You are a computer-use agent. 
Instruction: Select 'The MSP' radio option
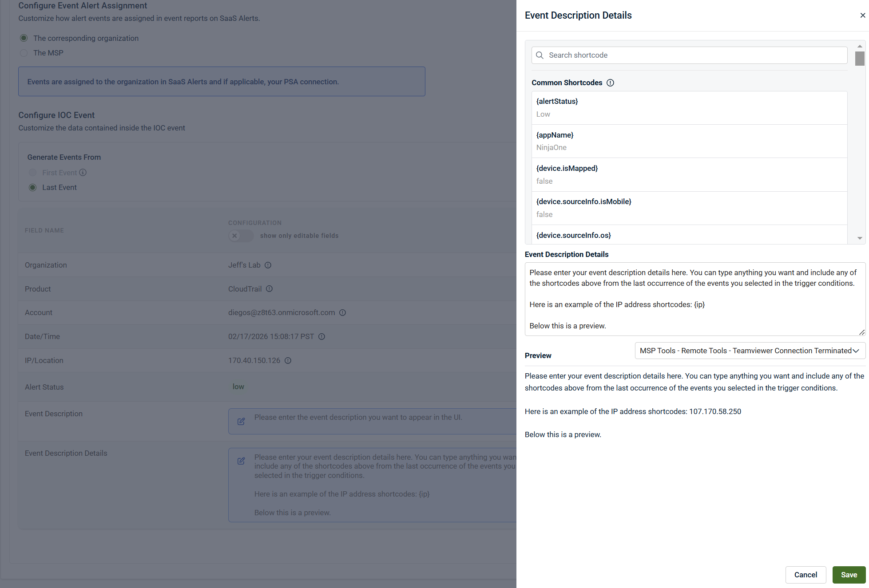click(x=24, y=53)
